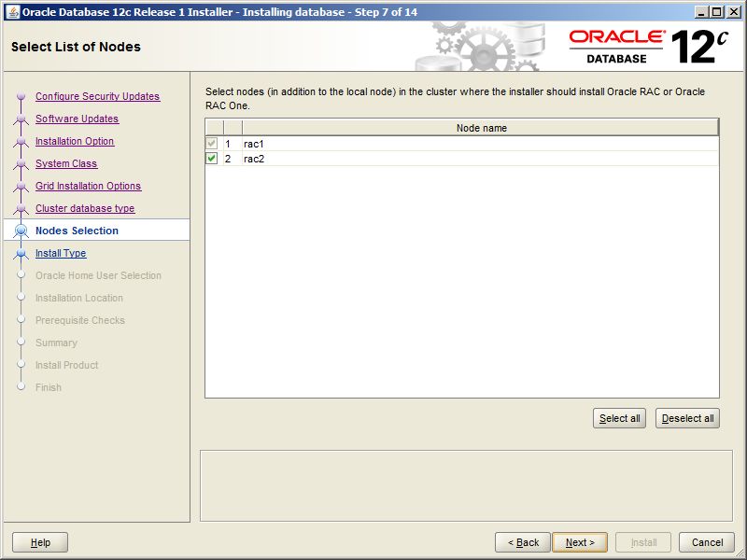This screenshot has height=560, width=747.
Task: Go to Cluster database type step
Action: tap(85, 208)
